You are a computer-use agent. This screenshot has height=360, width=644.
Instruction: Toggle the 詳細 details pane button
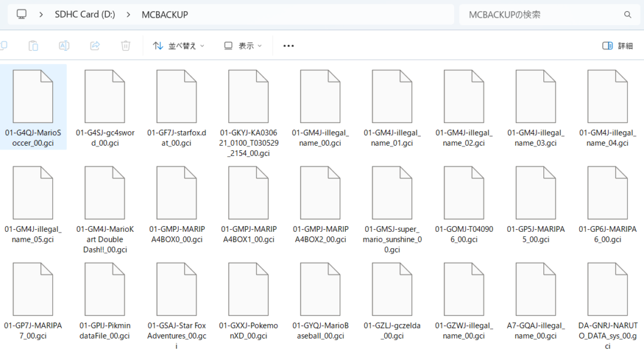click(617, 46)
